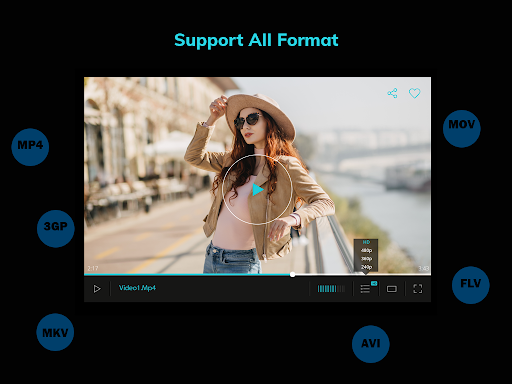Tap the heart favorite icon
The width and height of the screenshot is (512, 384).
coord(414,93)
